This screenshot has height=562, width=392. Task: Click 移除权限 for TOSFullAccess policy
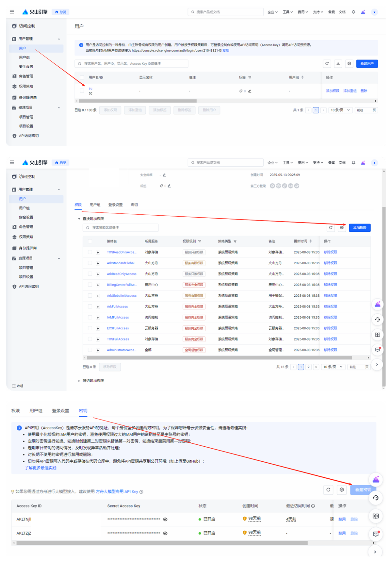pyautogui.click(x=330, y=339)
